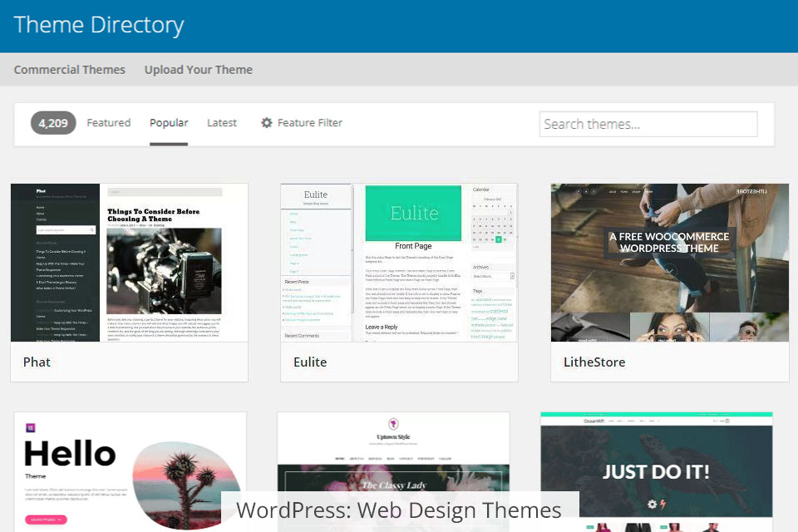Select the Popular tab

pos(169,123)
